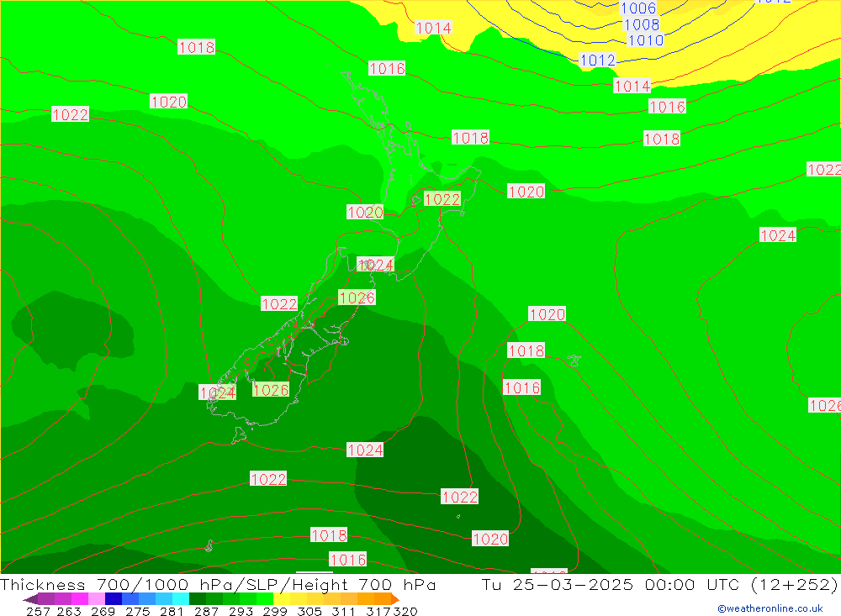
Task: Click the legend value 320
Action: click(x=405, y=611)
